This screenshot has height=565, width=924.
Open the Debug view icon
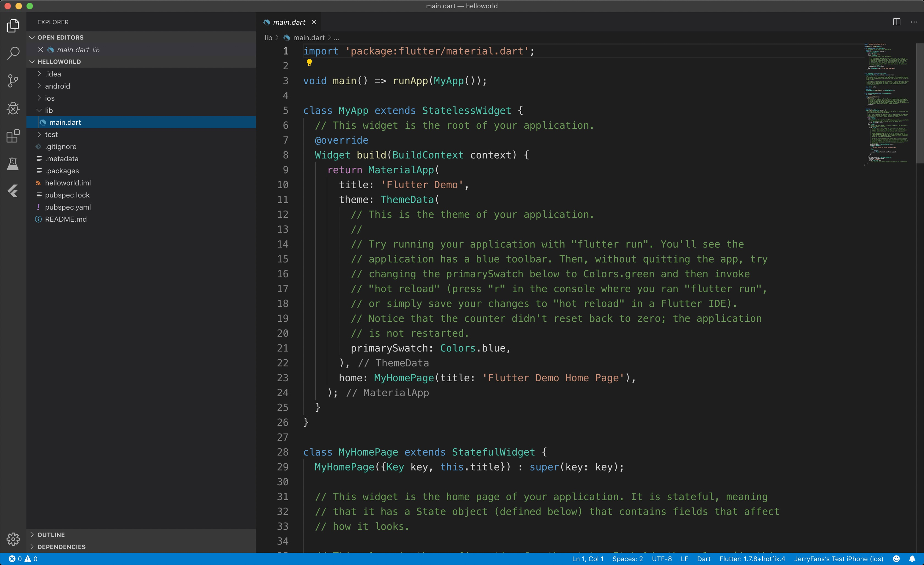tap(13, 108)
